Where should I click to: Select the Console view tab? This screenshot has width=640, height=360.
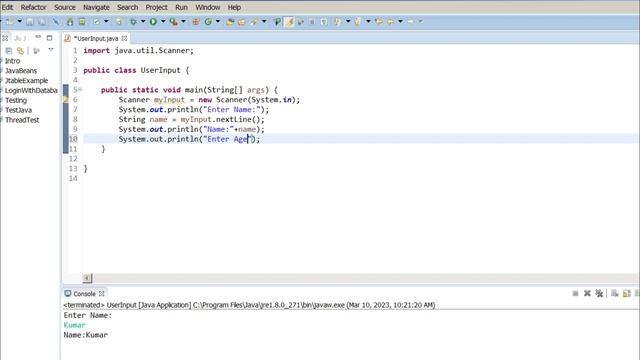[x=84, y=293]
